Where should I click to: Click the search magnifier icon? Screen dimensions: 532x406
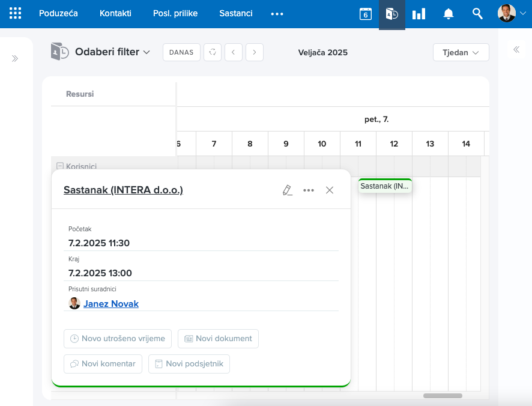coord(477,14)
